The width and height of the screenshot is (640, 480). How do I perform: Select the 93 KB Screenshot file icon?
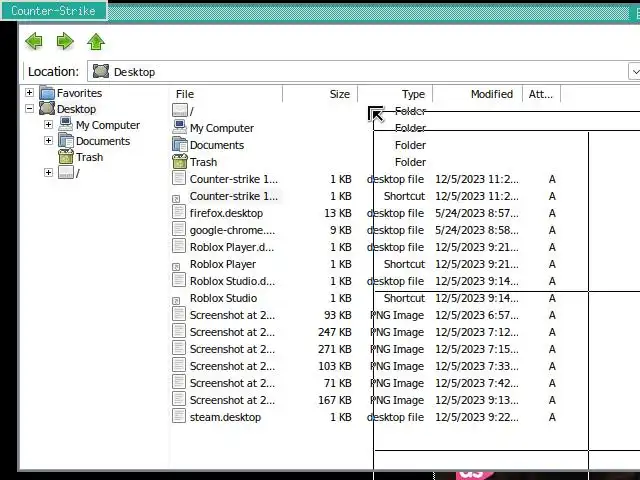[179, 314]
